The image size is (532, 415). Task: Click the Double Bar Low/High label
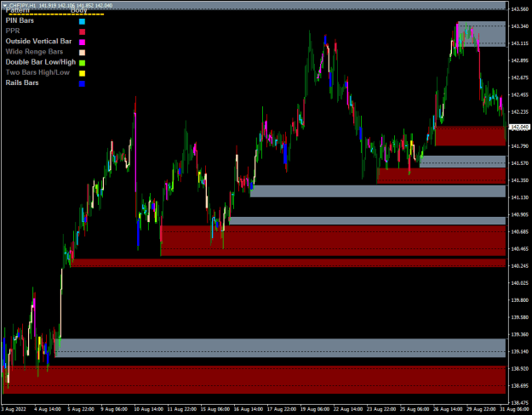click(41, 62)
